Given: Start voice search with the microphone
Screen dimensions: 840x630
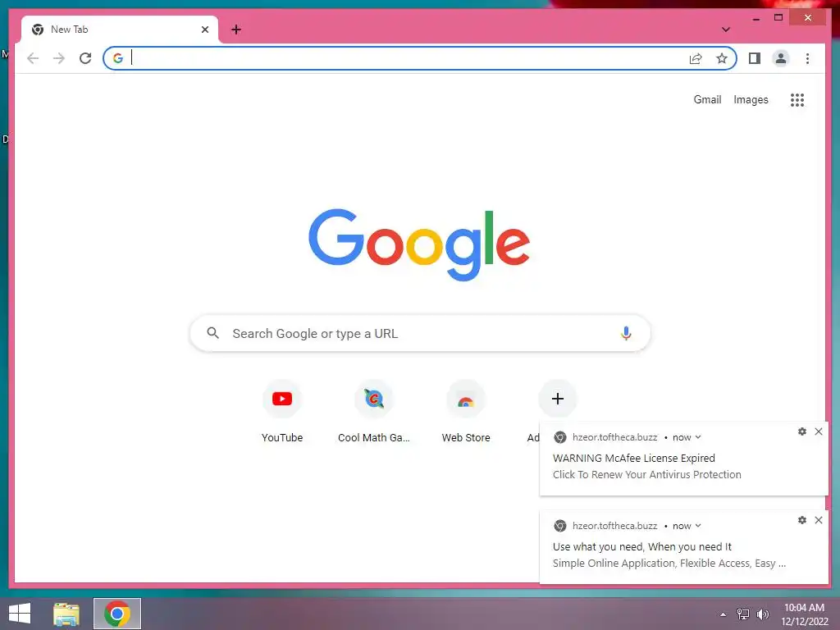Looking at the screenshot, I should [x=626, y=333].
